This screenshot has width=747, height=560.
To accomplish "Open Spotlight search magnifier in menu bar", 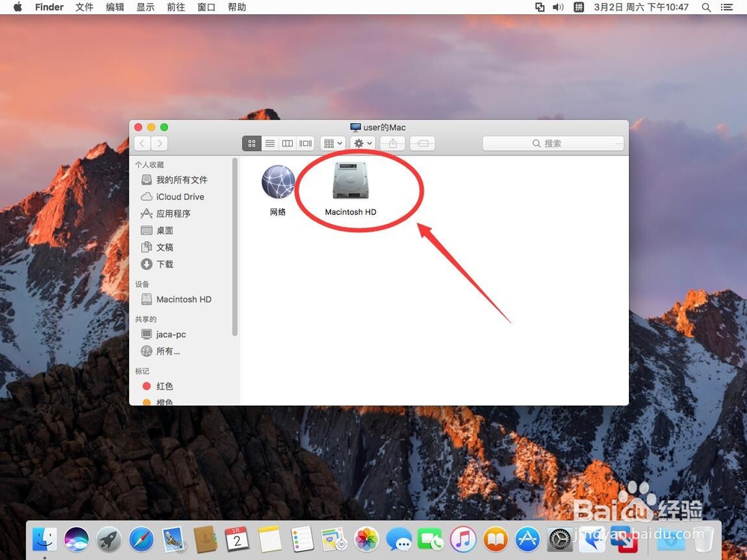I will pos(707,7).
